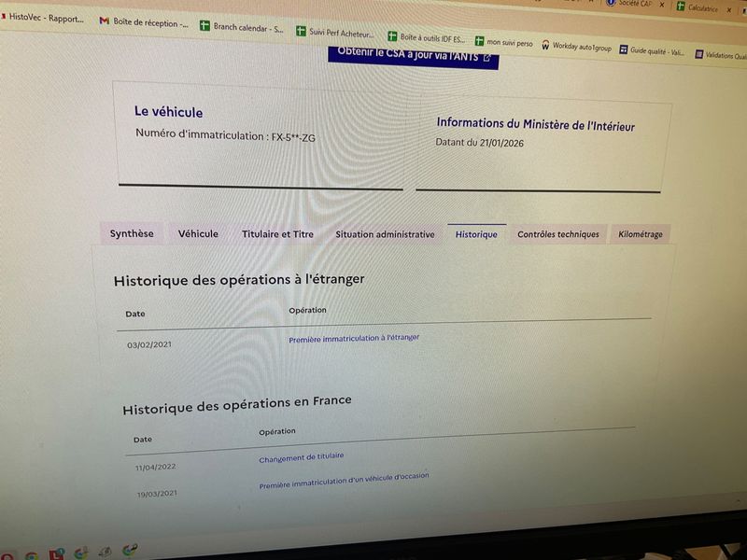The width and height of the screenshot is (747, 560).
Task: Show the Kilométrage tab
Action: (x=641, y=234)
